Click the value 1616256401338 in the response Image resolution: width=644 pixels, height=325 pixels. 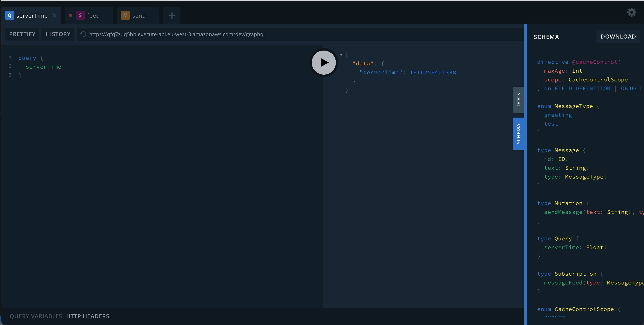[x=433, y=72]
